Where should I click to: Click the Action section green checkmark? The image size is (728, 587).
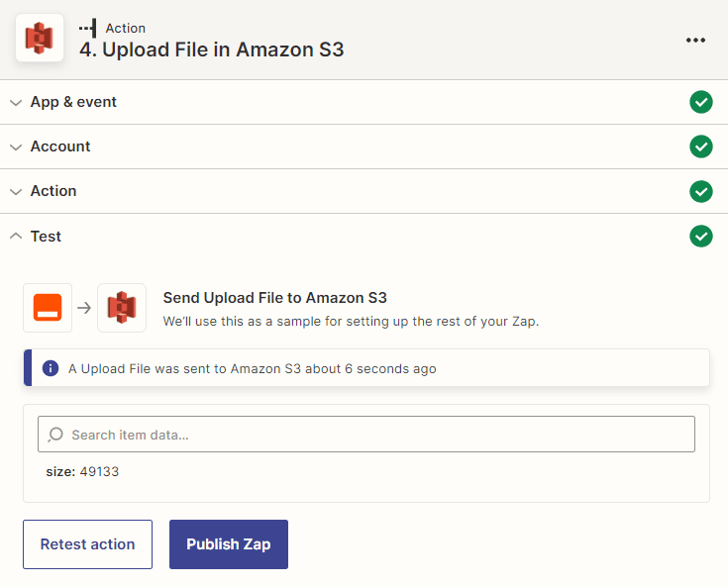(701, 191)
